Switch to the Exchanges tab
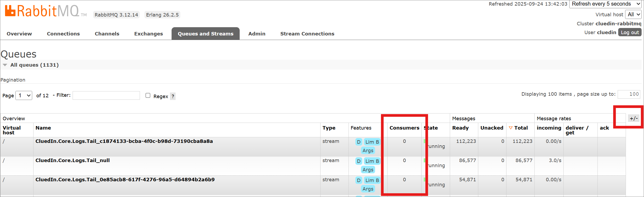This screenshot has height=197, width=644. point(148,34)
